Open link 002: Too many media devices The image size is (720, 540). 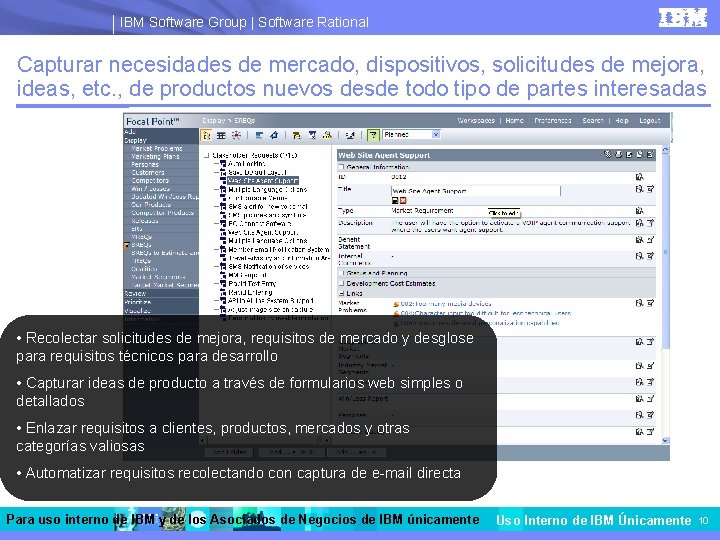point(445,304)
